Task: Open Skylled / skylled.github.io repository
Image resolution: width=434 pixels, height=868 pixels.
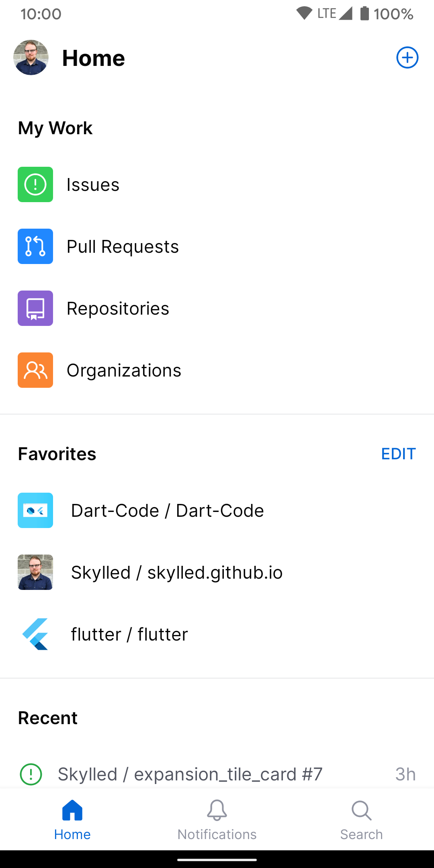Action: click(177, 573)
